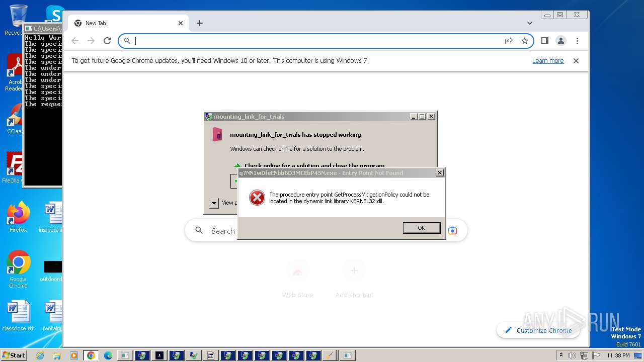This screenshot has width=644, height=362.
Task: Open the volume control in the system tray
Action: pos(573,355)
